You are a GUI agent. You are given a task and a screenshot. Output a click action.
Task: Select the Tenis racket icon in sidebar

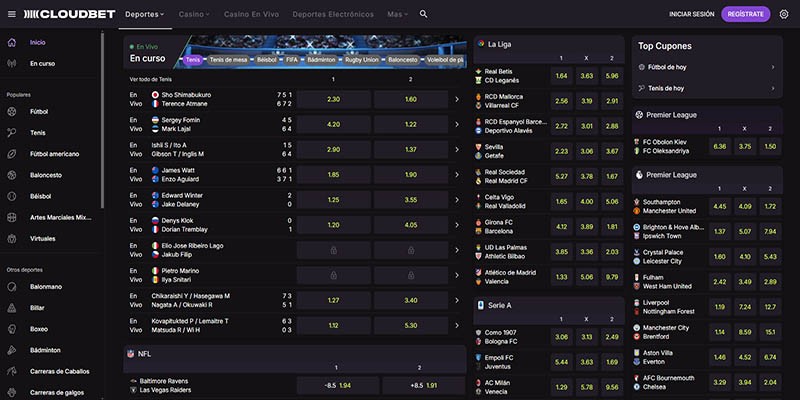click(12, 133)
